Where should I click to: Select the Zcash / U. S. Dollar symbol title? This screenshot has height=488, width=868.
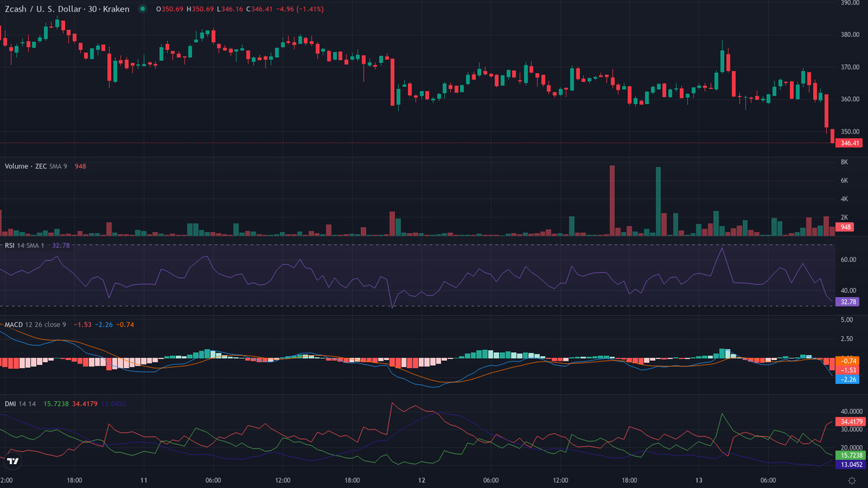pos(67,9)
